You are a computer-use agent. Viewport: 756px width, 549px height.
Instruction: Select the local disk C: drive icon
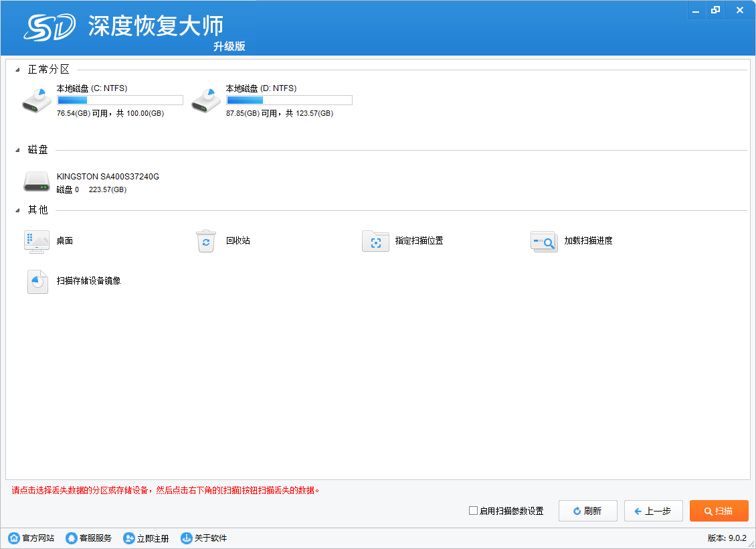pos(37,100)
